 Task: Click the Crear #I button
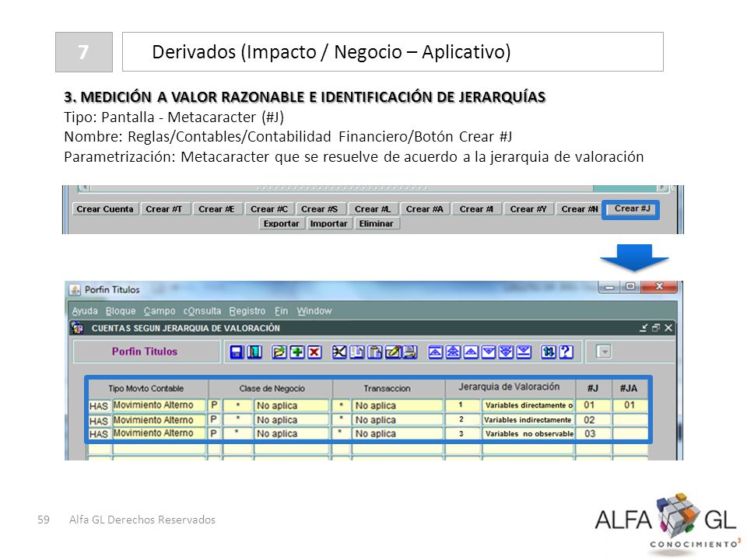(476, 209)
